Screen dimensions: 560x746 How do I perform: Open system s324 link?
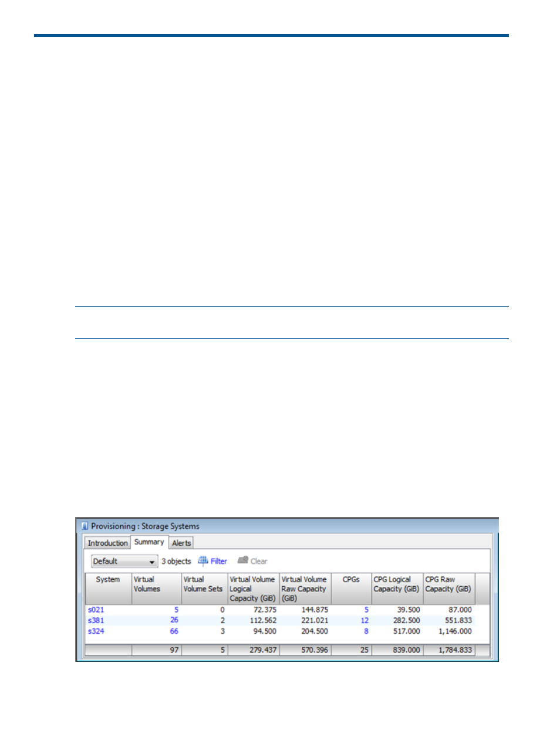[x=96, y=631]
